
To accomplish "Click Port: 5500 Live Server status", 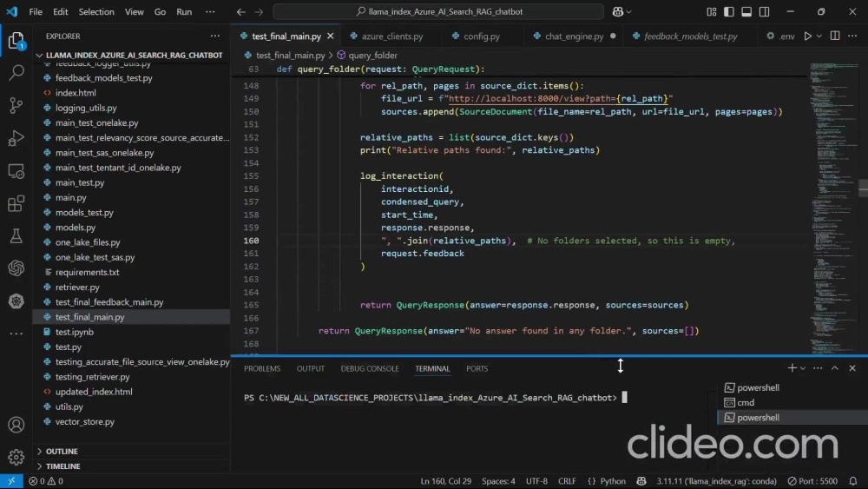I will tap(812, 480).
